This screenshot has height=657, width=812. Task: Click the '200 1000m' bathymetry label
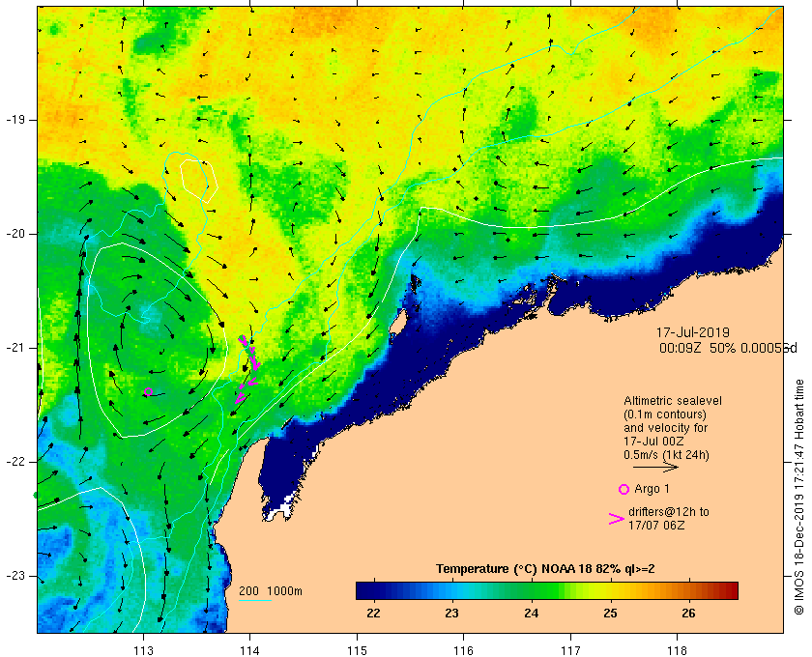point(271,591)
